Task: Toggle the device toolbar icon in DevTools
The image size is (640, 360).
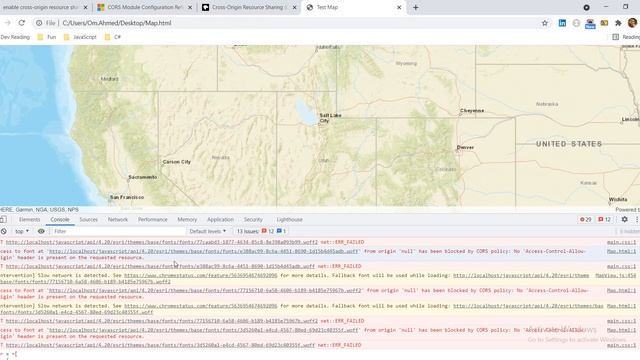Action: click(x=3, y=220)
